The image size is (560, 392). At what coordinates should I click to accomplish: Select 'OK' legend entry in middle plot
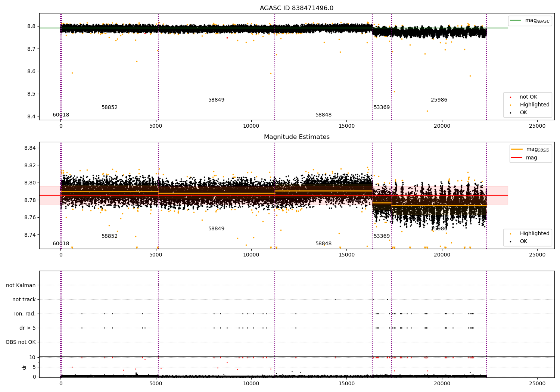click(523, 242)
